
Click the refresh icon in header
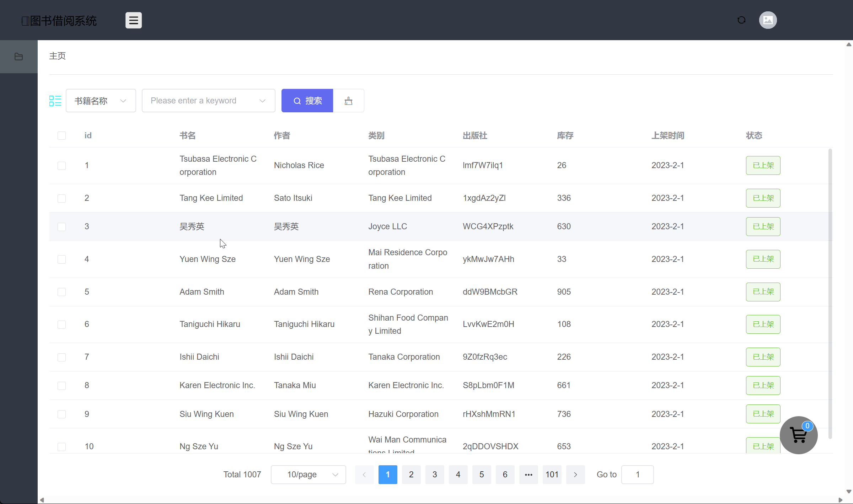click(x=741, y=20)
